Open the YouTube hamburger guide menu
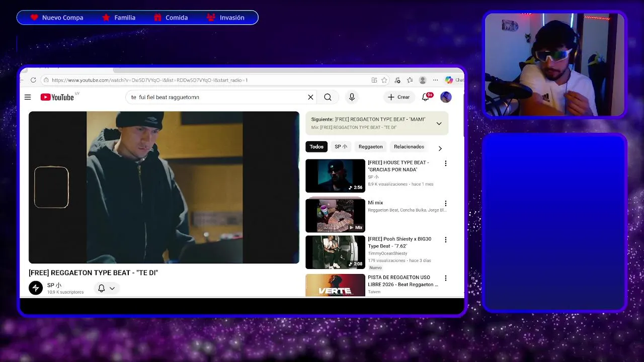This screenshot has height=362, width=644. 28,97
